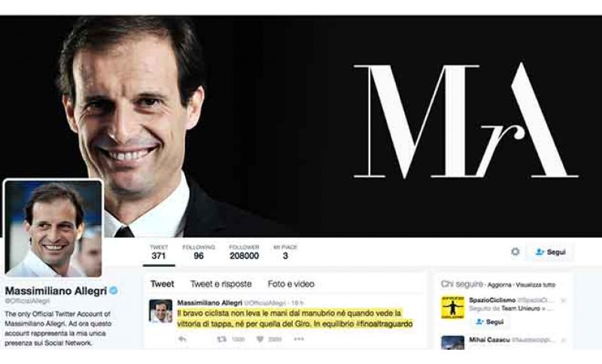Like the tweet with the heart icon

pos(260,339)
